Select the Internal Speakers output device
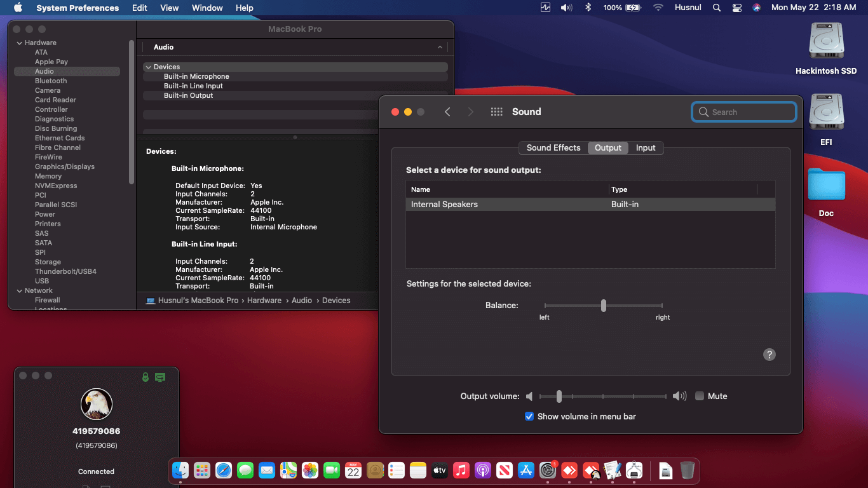Screen dimensions: 868x488 pyautogui.click(x=590, y=205)
